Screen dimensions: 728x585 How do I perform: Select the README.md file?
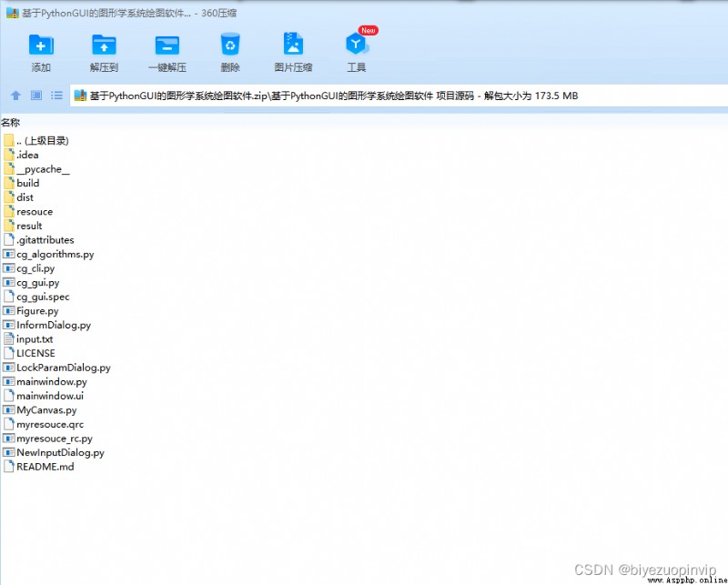[38, 467]
